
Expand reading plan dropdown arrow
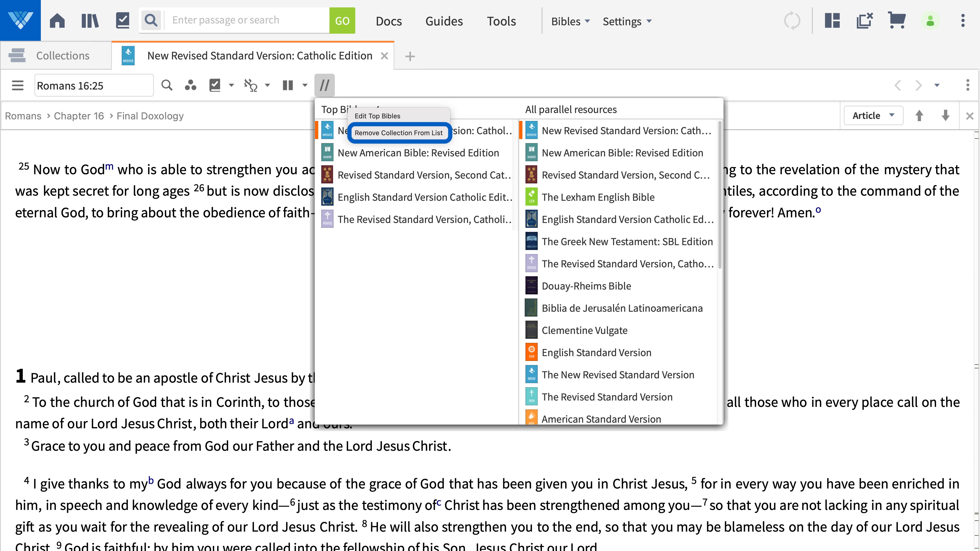click(231, 85)
